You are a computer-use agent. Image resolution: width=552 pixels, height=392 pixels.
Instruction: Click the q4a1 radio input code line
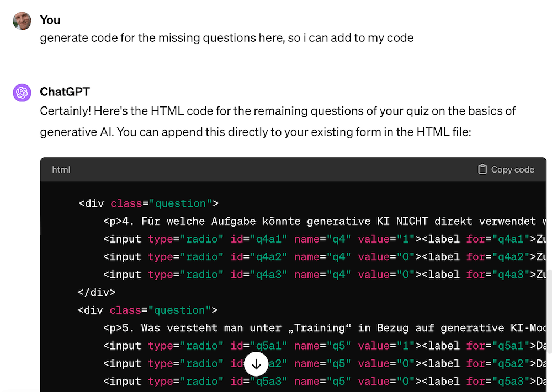point(248,239)
